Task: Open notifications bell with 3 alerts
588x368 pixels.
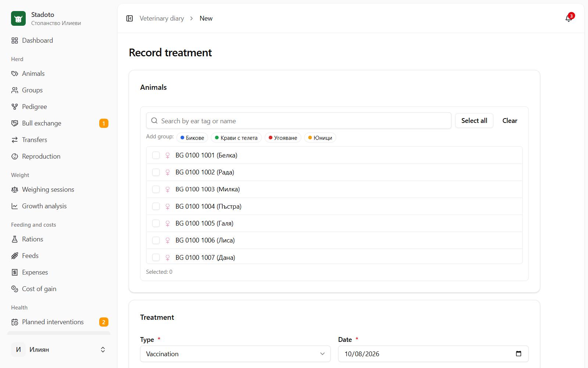Action: (x=569, y=18)
